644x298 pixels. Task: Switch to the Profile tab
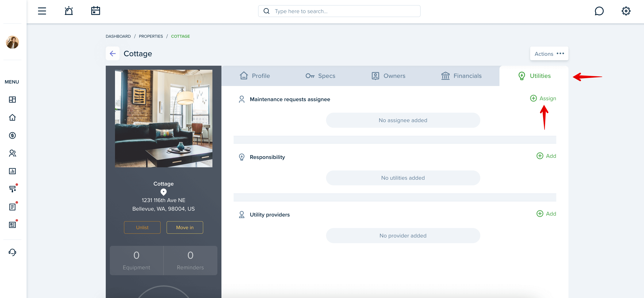[x=255, y=76]
